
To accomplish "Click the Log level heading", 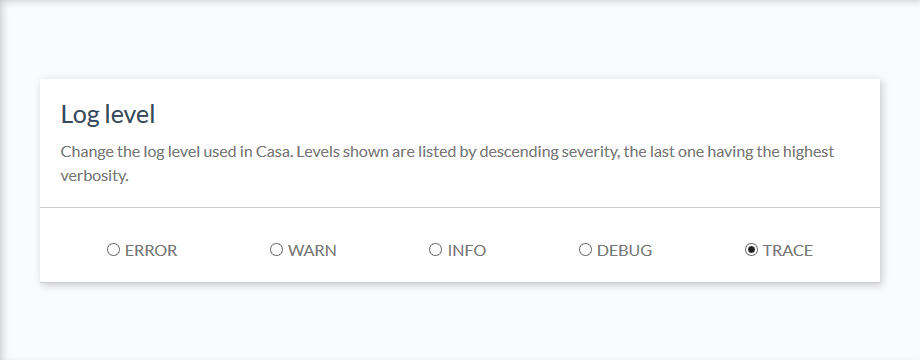I will [108, 114].
